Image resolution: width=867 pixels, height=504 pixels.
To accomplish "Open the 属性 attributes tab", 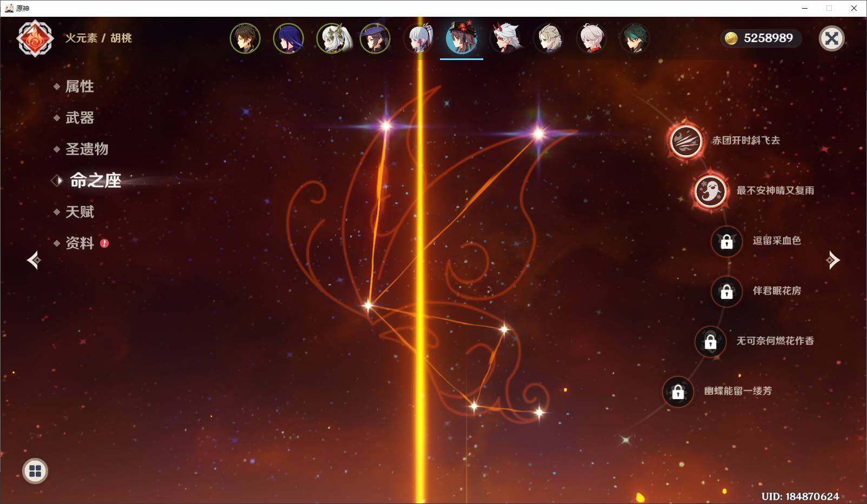I will 80,87.
